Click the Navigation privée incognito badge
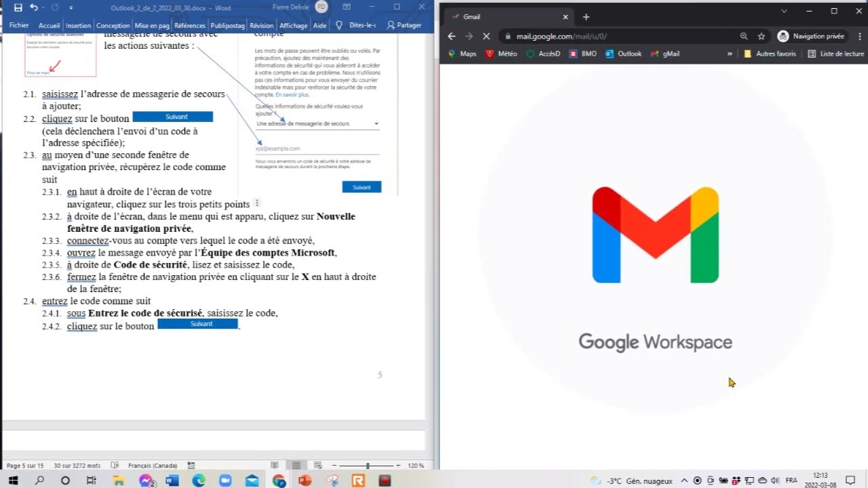Screen dimensions: 868x488 click(x=810, y=36)
